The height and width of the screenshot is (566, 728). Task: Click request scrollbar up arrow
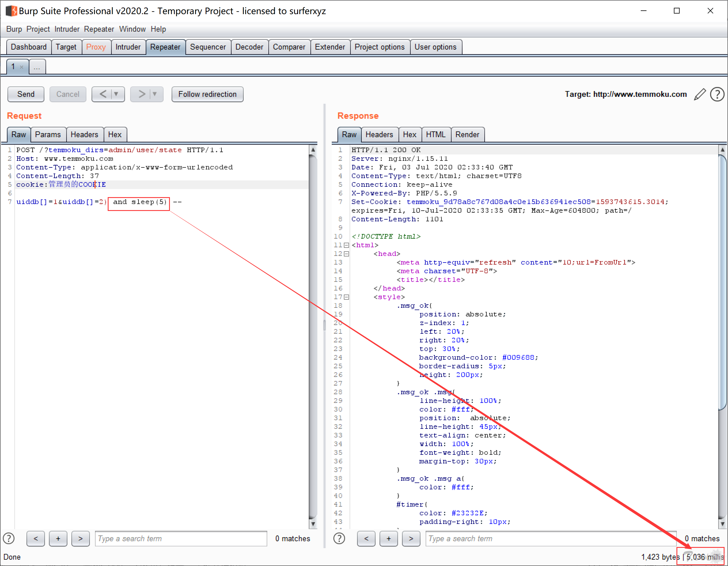click(313, 150)
